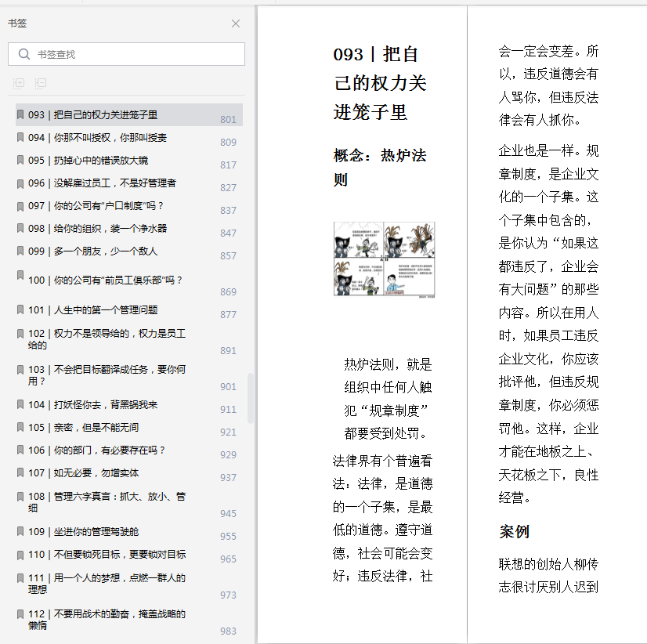Click the bookmark flag icon beside 112
This screenshot has width=647, height=644.
(x=20, y=614)
